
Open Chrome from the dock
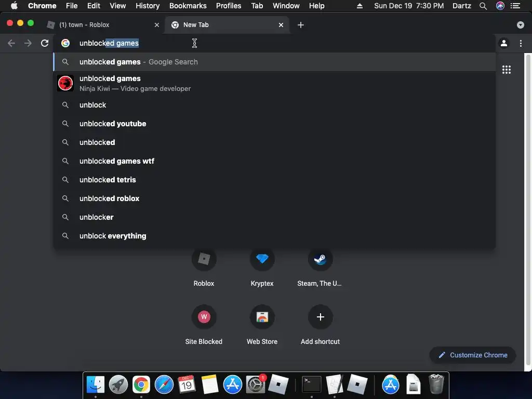point(141,384)
